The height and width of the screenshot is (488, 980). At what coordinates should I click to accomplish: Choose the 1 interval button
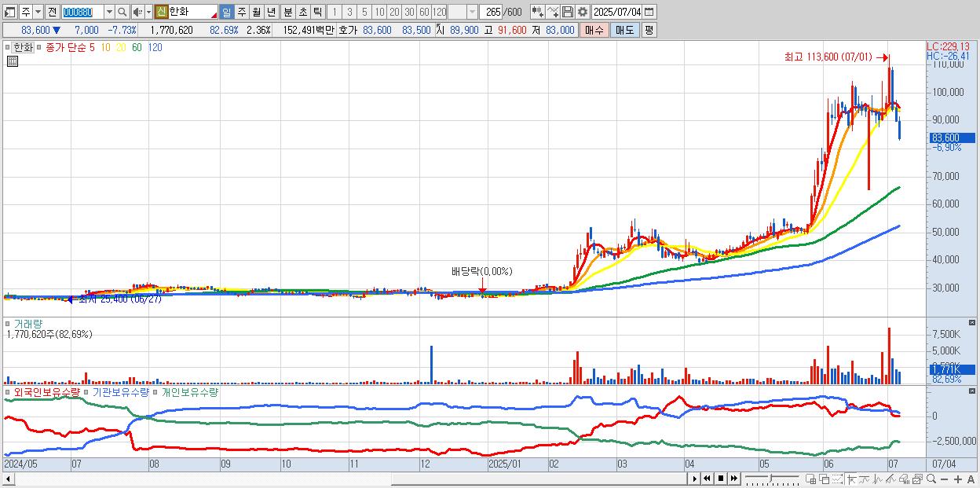click(335, 13)
